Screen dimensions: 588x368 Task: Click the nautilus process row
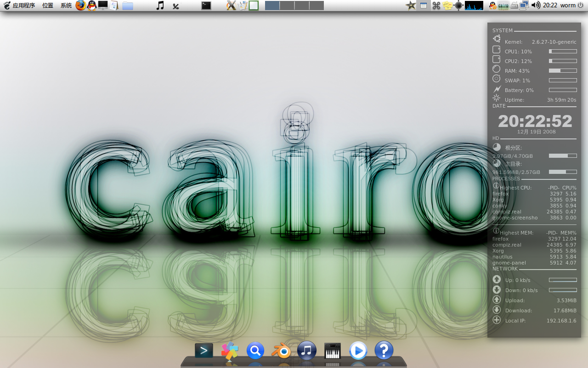[534, 257]
